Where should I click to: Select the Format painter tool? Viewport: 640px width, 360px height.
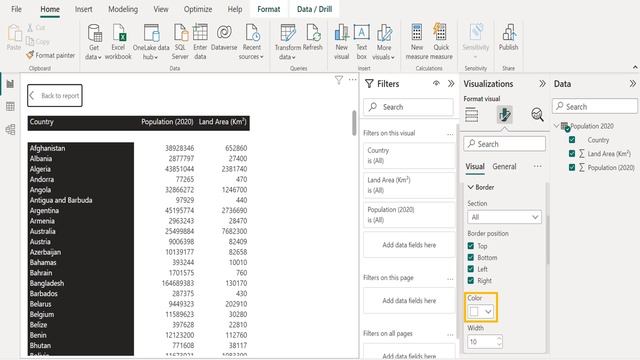(x=51, y=55)
